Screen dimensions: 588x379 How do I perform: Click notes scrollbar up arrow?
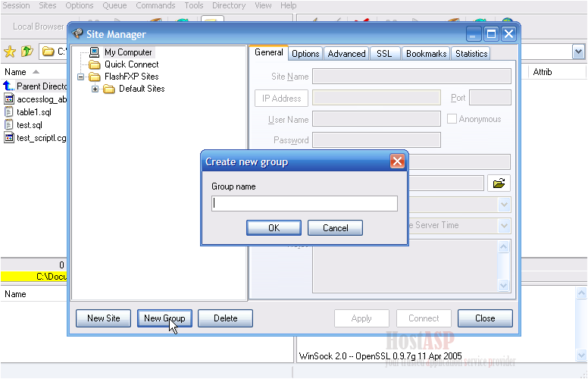click(503, 246)
